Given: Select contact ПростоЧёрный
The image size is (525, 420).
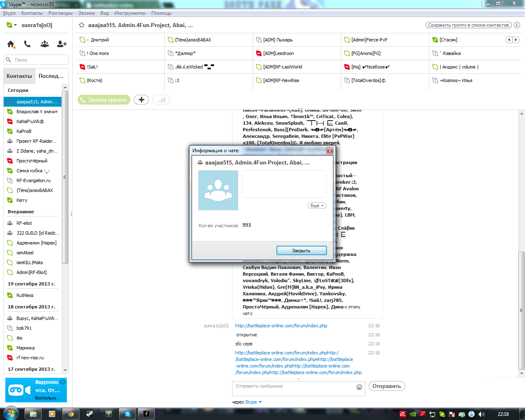Looking at the screenshot, I should pyautogui.click(x=33, y=161).
